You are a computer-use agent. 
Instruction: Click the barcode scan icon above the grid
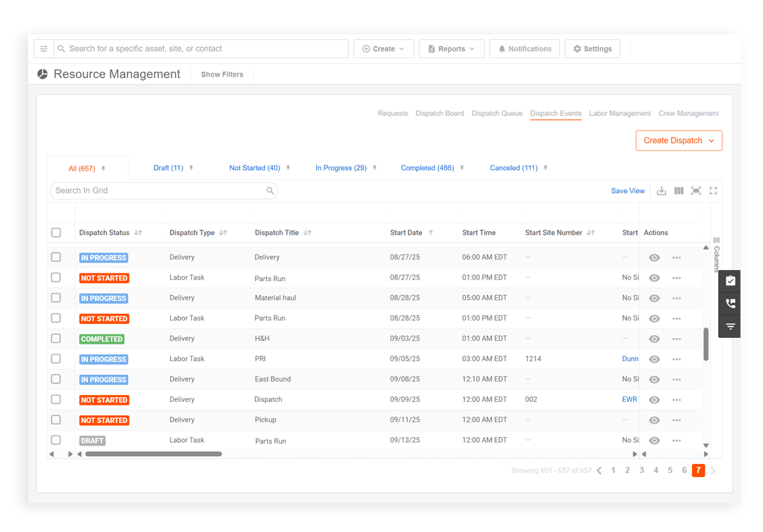click(696, 190)
